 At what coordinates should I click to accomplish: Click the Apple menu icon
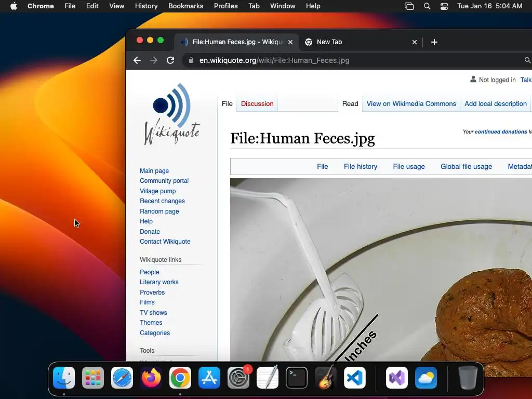[x=14, y=6]
